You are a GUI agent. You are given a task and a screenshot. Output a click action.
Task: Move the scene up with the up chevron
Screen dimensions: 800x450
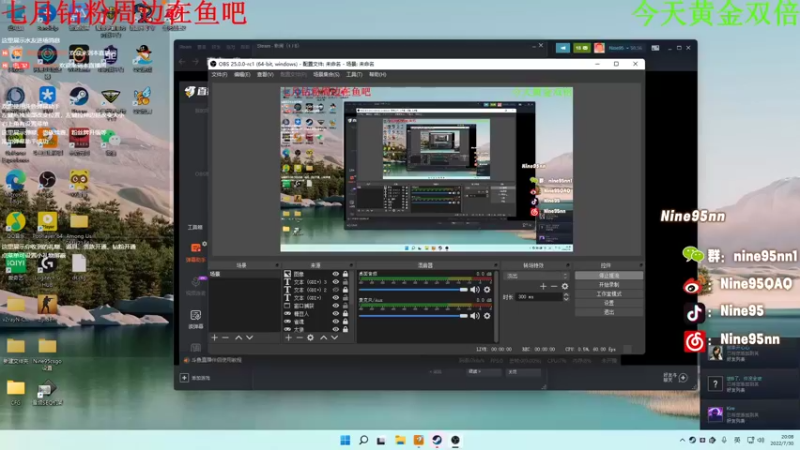(x=238, y=338)
